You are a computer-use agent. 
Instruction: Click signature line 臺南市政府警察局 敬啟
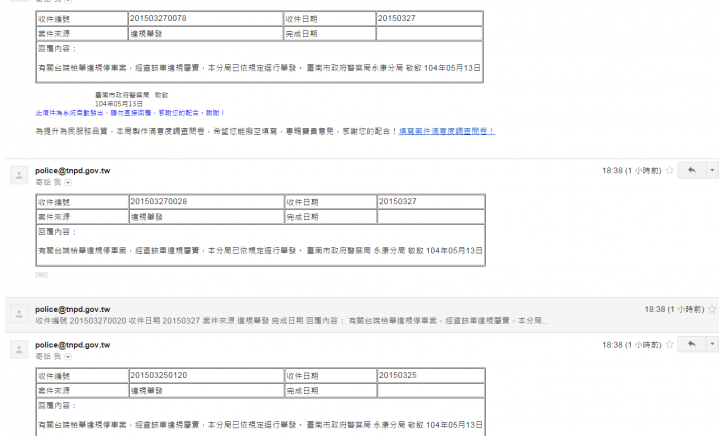point(131,95)
